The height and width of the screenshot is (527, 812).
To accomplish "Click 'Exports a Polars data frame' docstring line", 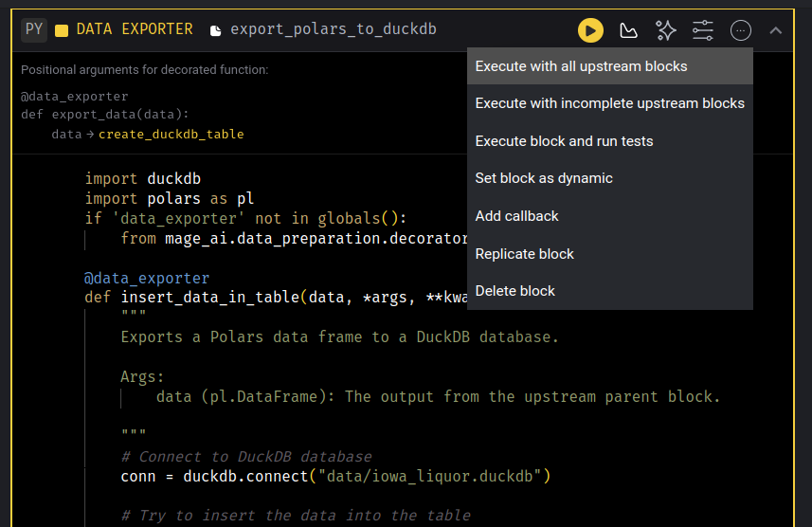I will point(340,336).
